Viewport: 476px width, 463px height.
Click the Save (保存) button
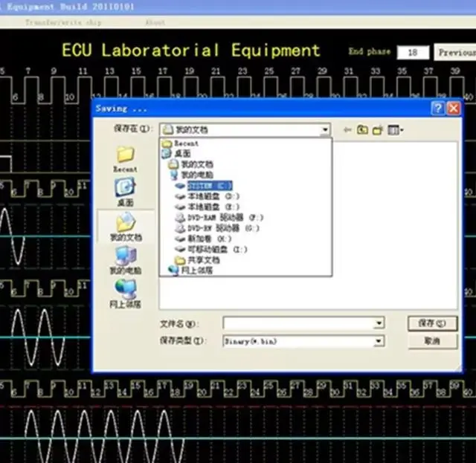(x=431, y=323)
